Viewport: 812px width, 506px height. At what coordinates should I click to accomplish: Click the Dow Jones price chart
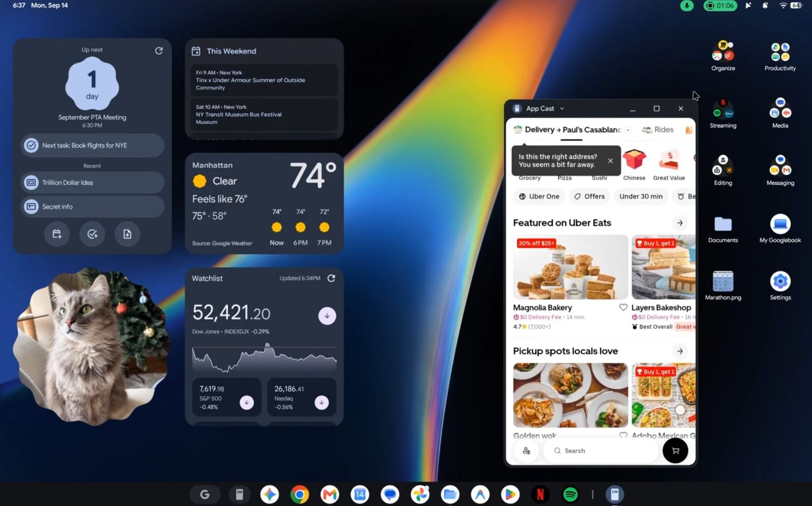click(264, 357)
